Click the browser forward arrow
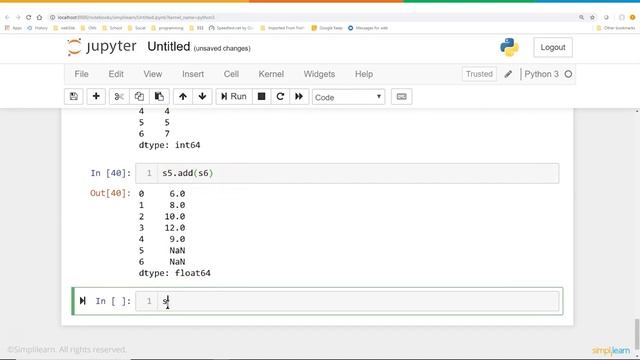Image resolution: width=640 pixels, height=360 pixels. click(18, 18)
